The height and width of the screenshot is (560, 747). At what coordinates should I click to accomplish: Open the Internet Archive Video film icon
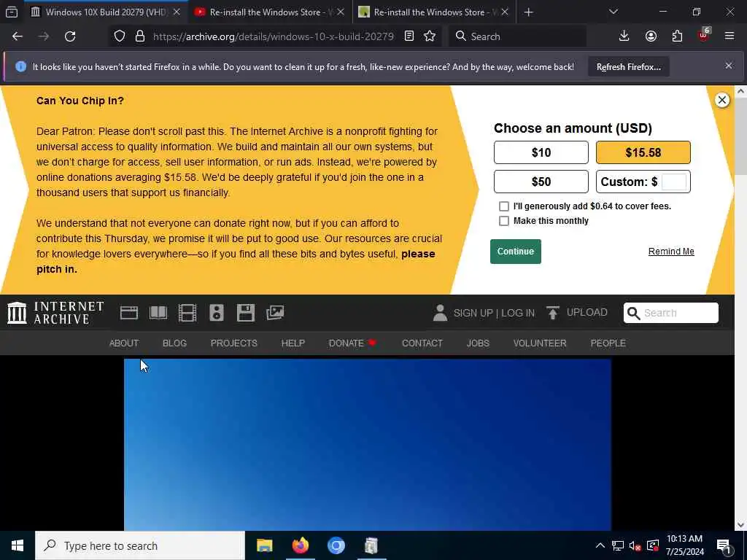(187, 313)
